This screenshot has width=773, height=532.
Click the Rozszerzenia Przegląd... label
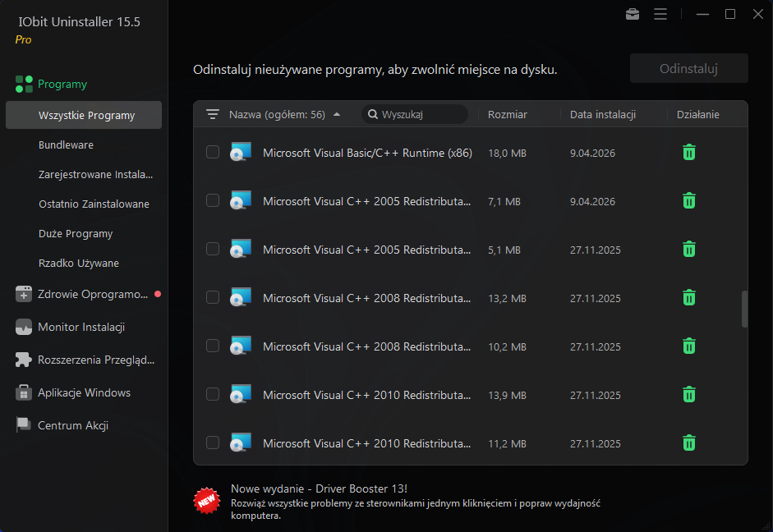96,360
